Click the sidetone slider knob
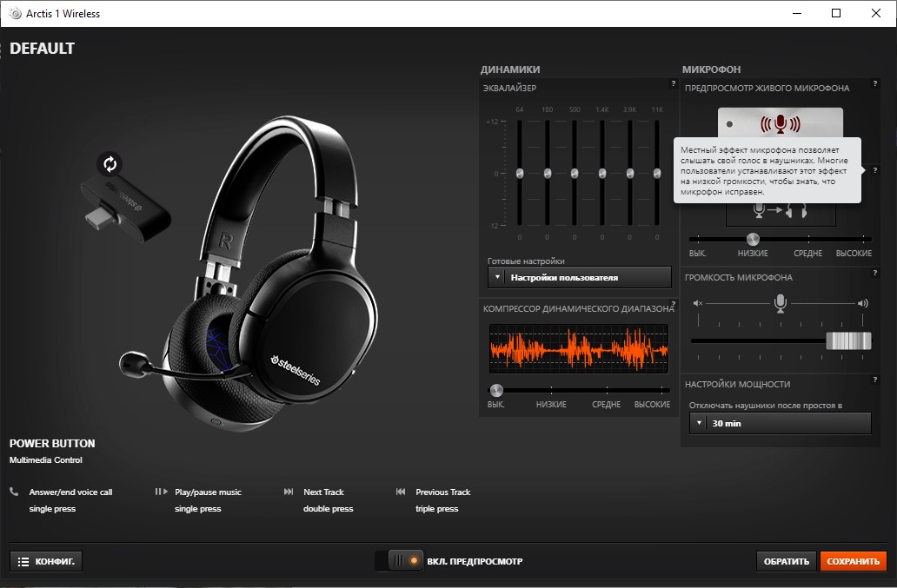Image resolution: width=897 pixels, height=588 pixels. 753,239
